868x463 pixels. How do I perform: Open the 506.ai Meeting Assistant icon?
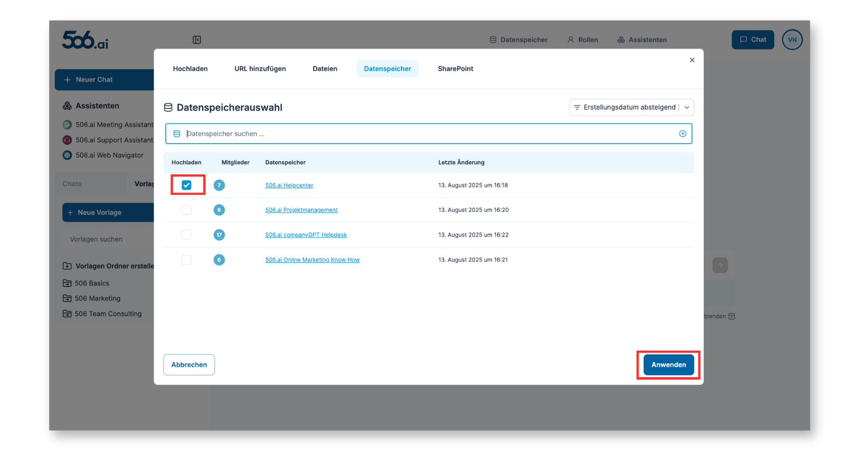67,124
